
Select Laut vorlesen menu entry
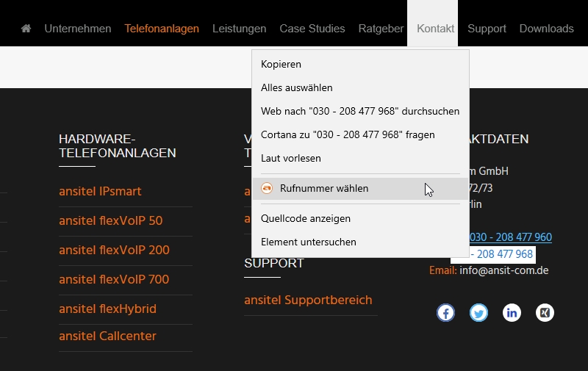pos(360,158)
